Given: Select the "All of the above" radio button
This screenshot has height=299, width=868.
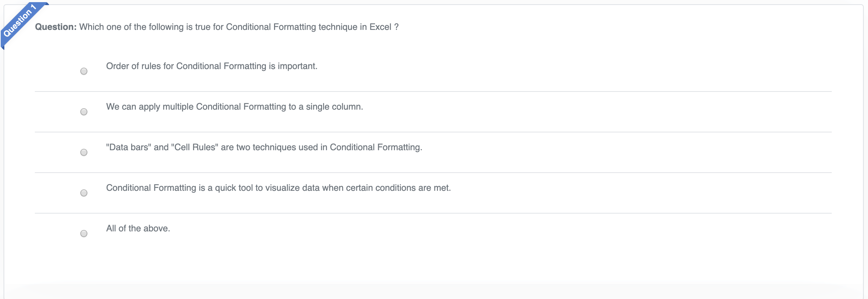Looking at the screenshot, I should coord(84,234).
